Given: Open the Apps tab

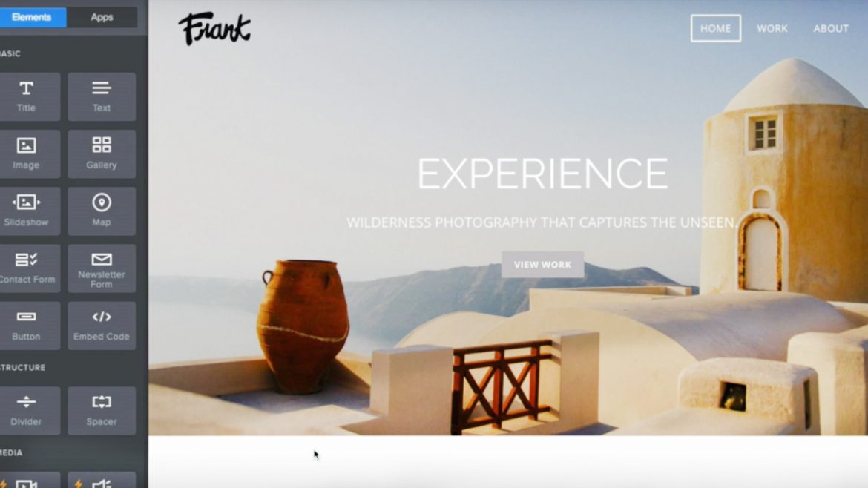Looking at the screenshot, I should click(x=102, y=17).
